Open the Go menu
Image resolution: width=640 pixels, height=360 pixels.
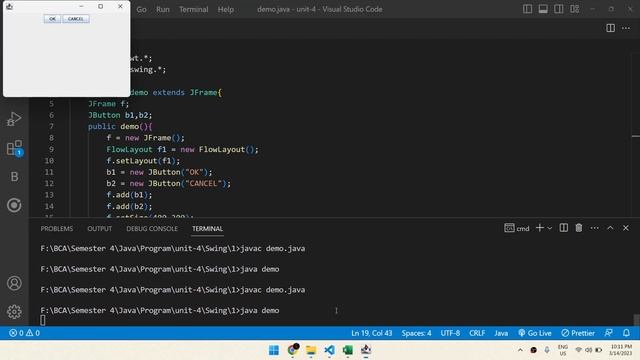pyautogui.click(x=141, y=9)
